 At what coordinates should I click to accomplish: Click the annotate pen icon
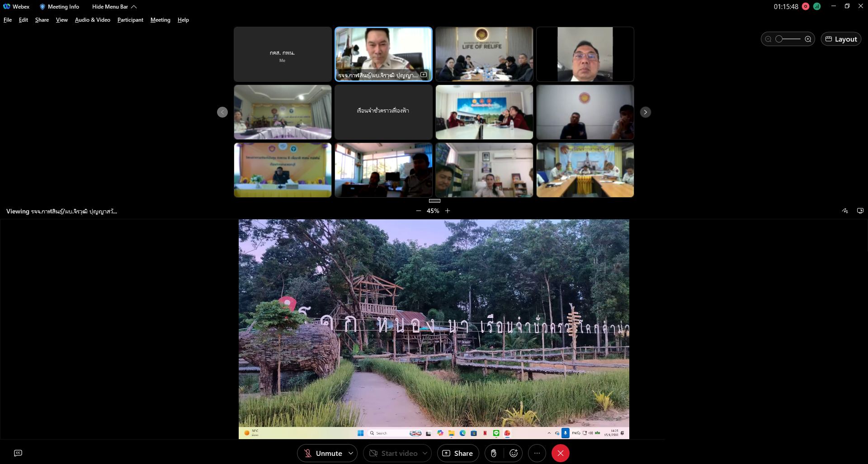coord(844,211)
